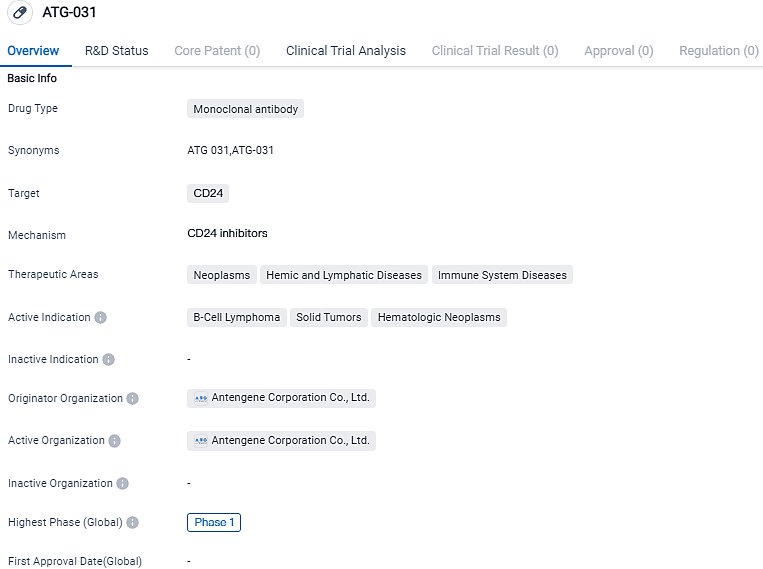This screenshot has height=569, width=763.
Task: Select the Overview tab
Action: click(x=33, y=51)
